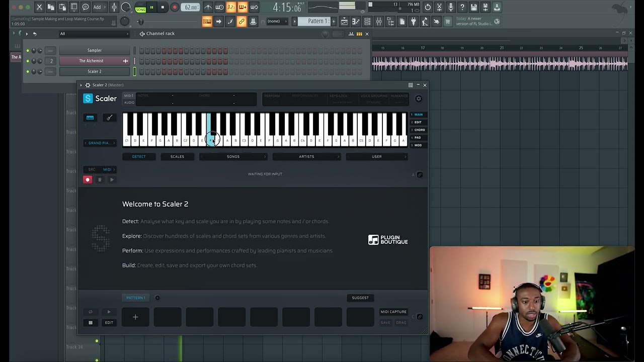Click the red Scaler detect record button

pyautogui.click(x=88, y=179)
